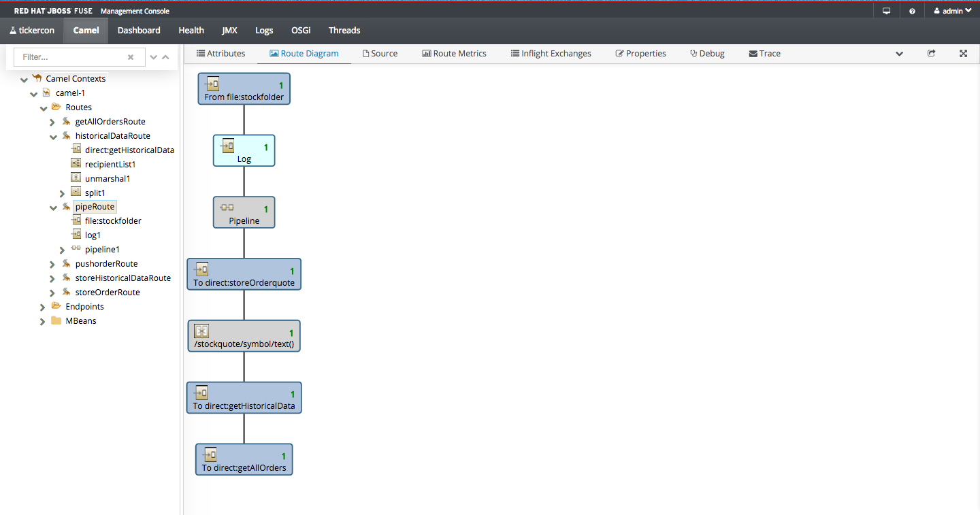The width and height of the screenshot is (980, 515).
Task: Expand the split1 node
Action: [62, 193]
